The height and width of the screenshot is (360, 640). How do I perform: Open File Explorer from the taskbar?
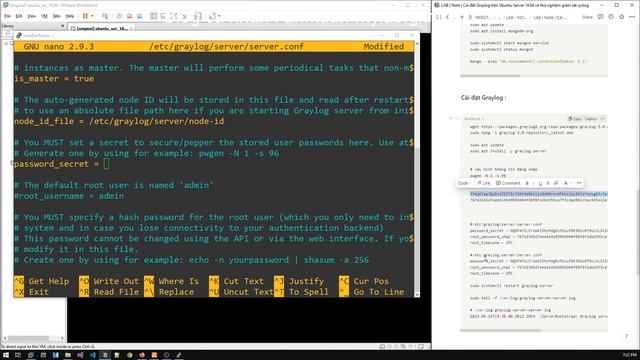pyautogui.click(x=68, y=355)
